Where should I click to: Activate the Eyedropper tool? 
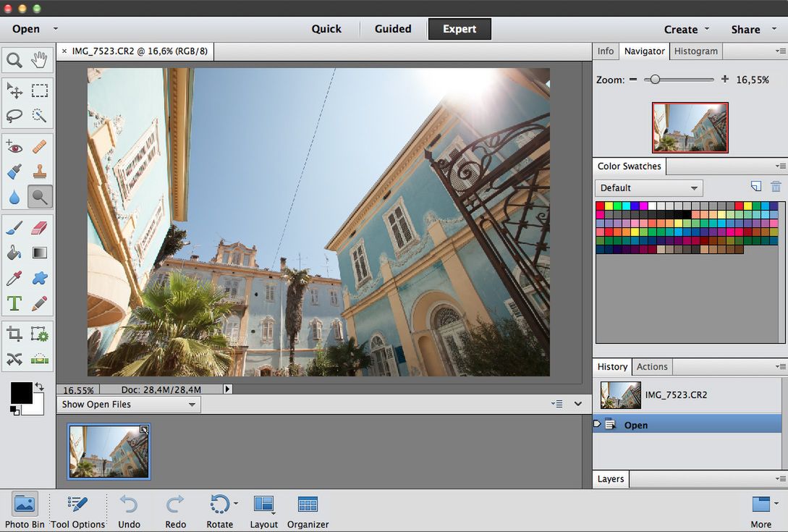click(x=14, y=276)
